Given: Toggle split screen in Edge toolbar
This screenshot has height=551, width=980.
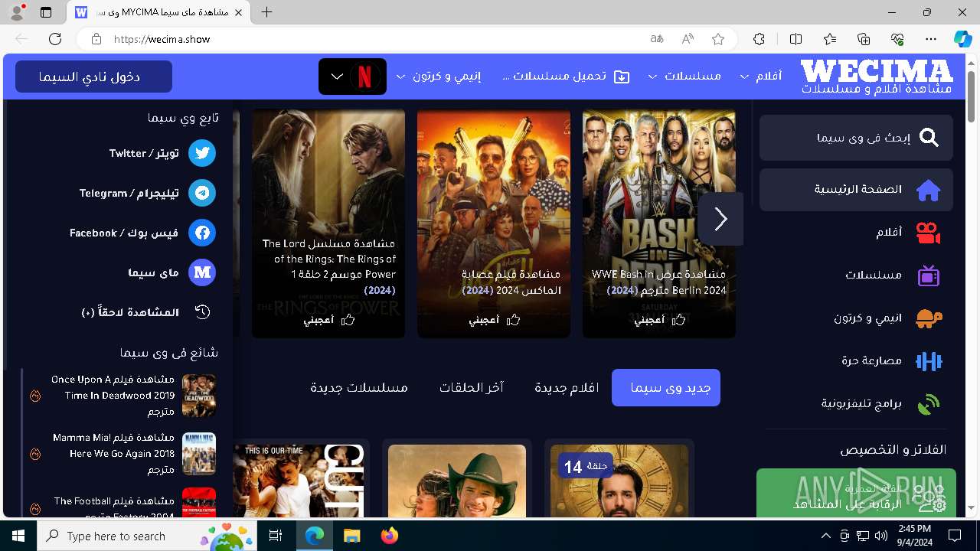Looking at the screenshot, I should pyautogui.click(x=795, y=39).
